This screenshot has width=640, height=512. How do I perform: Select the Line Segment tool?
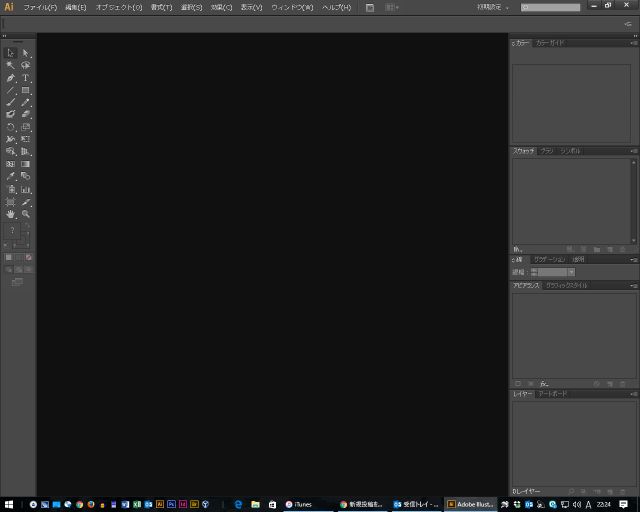click(x=11, y=90)
